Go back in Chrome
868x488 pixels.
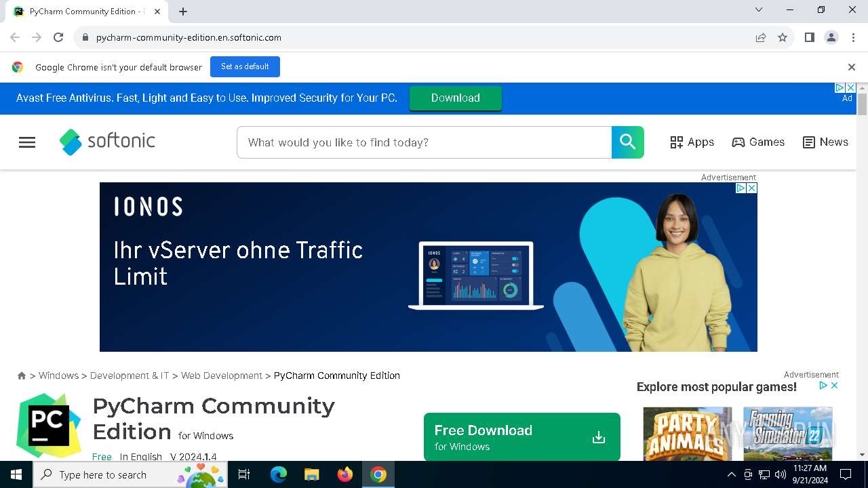coord(15,37)
